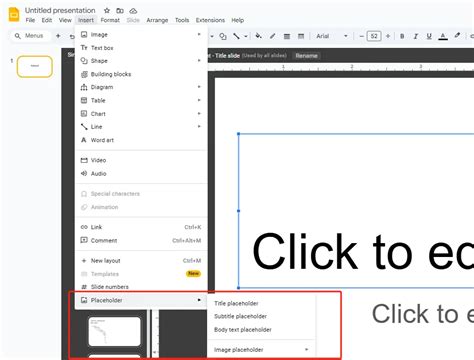This screenshot has width=474, height=360.
Task: Toggle bold formatting
Action: pos(402,36)
